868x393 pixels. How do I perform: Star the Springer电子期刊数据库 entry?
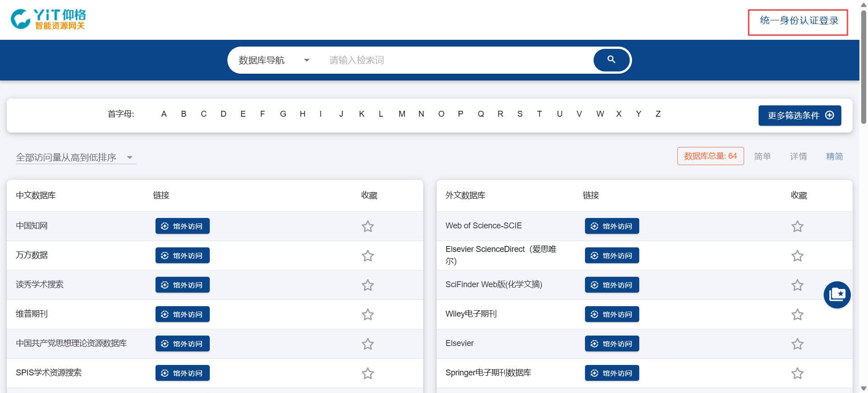tap(797, 373)
